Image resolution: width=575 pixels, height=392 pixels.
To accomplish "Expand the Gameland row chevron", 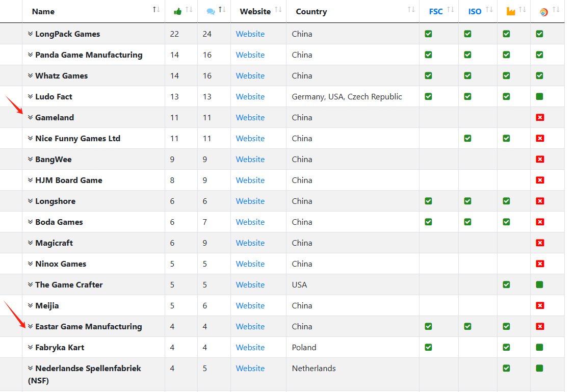I will tap(31, 117).
